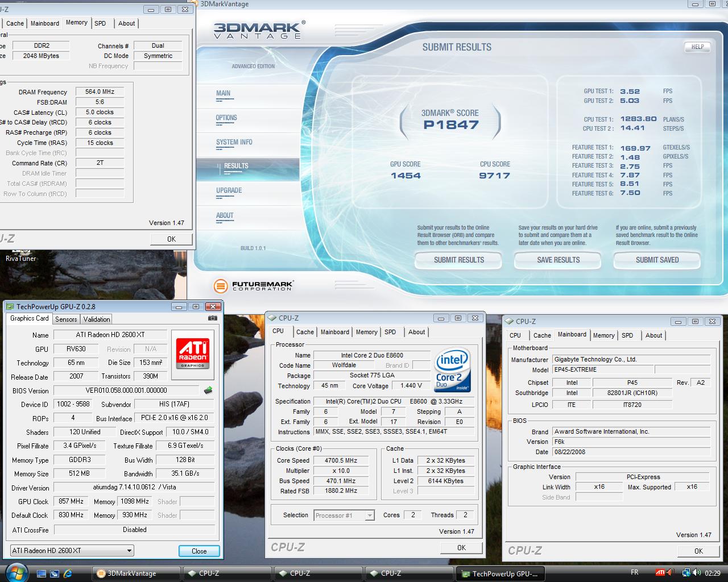Open About tab in top-left CPU-Z window

[127, 23]
